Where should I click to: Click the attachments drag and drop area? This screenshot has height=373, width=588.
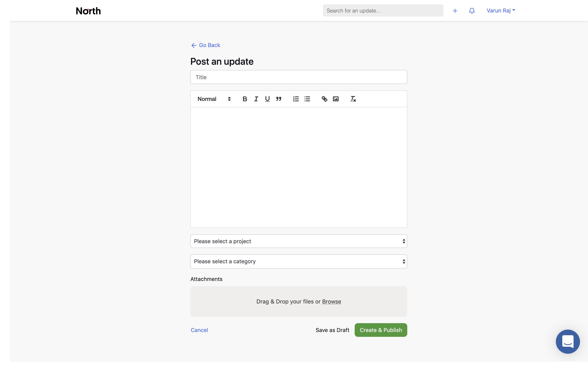299,301
